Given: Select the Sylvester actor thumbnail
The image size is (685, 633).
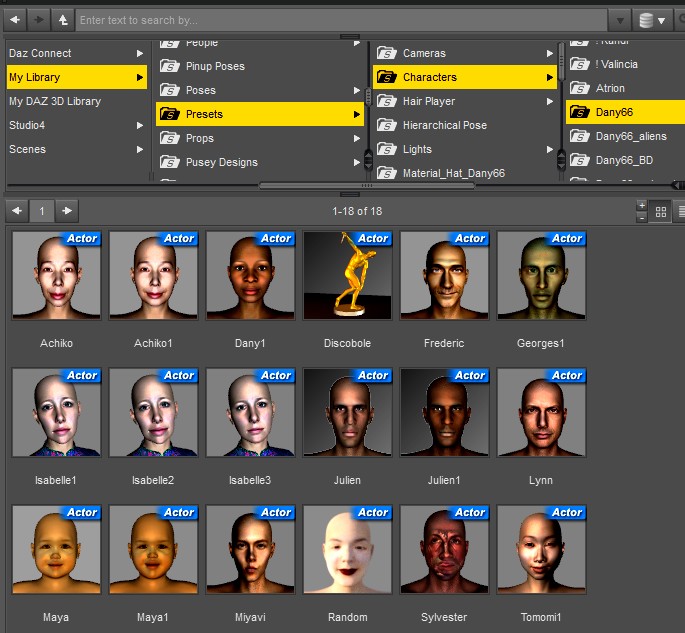Looking at the screenshot, I should pos(444,549).
